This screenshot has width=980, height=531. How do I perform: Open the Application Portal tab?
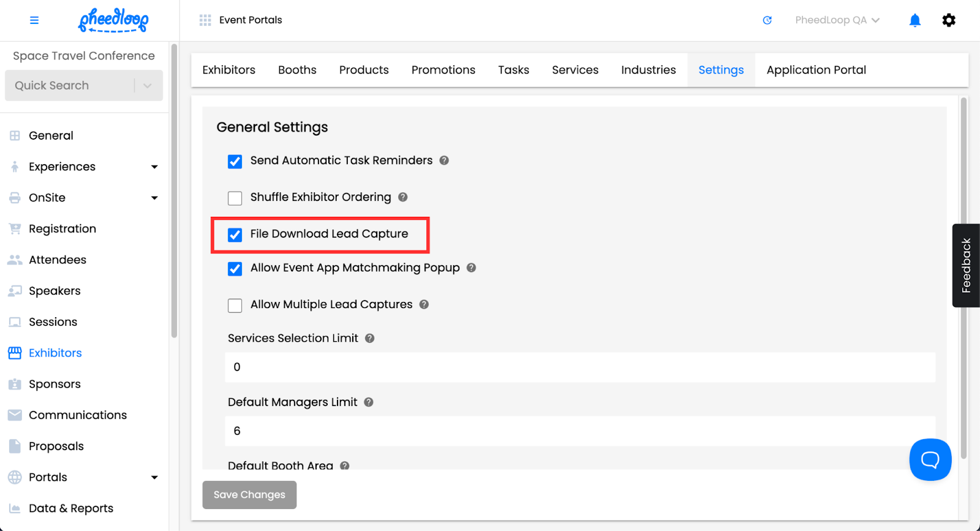[x=816, y=70]
